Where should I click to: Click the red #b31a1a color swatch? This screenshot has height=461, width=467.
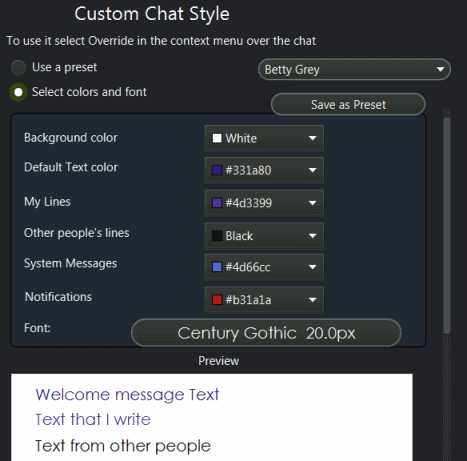click(x=217, y=300)
